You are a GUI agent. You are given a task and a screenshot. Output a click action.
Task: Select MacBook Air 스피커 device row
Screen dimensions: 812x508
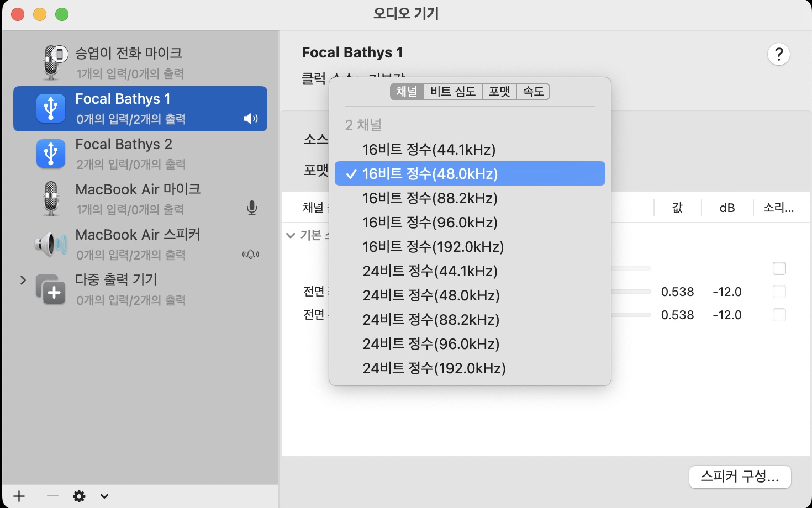click(140, 244)
